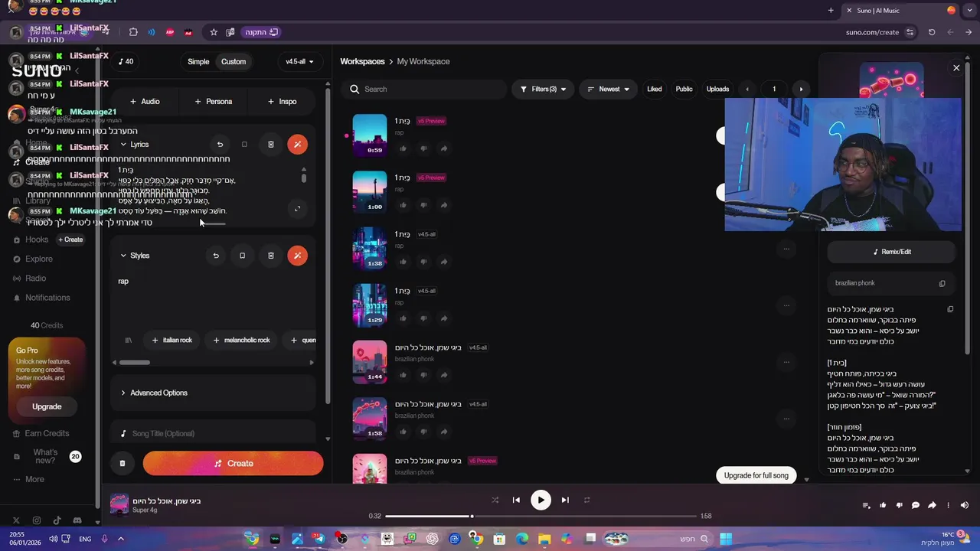Clear the creation form with bottom trash button
The width and height of the screenshot is (980, 551).
(122, 463)
